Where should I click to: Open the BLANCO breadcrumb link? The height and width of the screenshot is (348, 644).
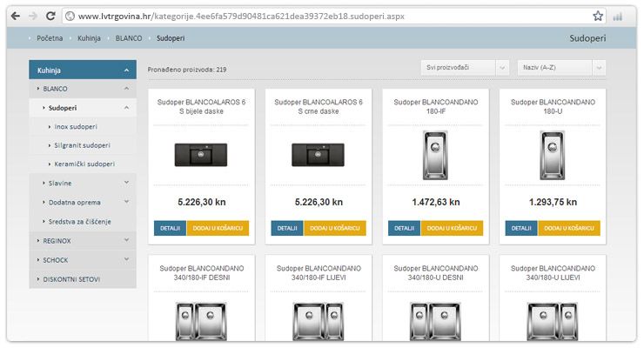tap(129, 38)
